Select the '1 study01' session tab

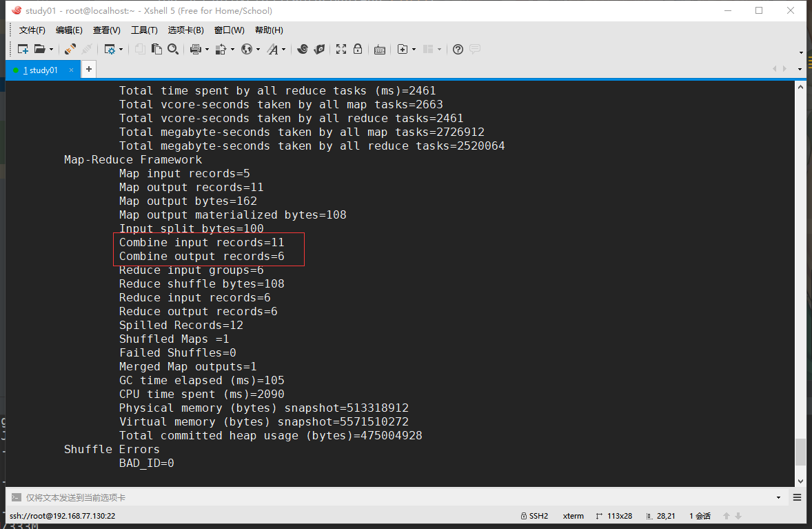point(41,70)
